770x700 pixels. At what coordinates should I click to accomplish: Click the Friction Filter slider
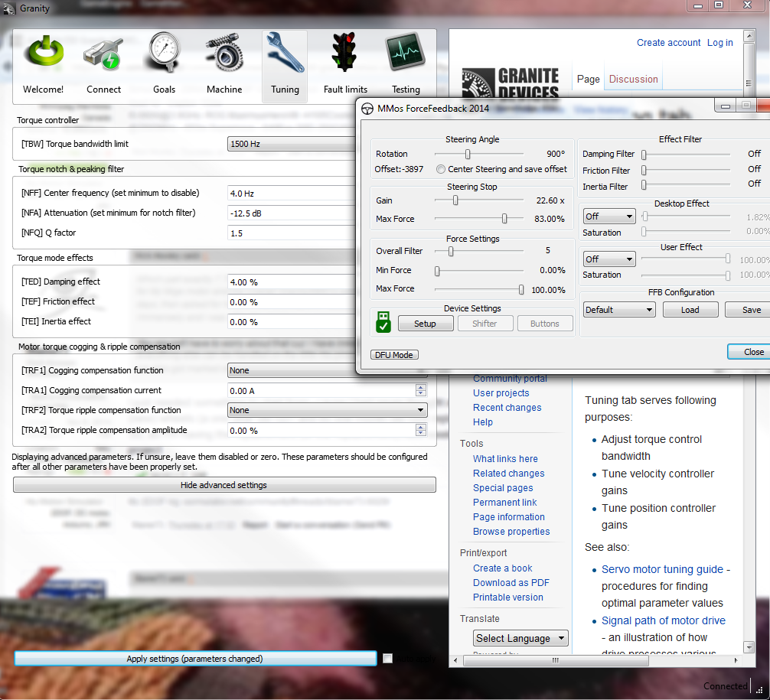pos(644,171)
